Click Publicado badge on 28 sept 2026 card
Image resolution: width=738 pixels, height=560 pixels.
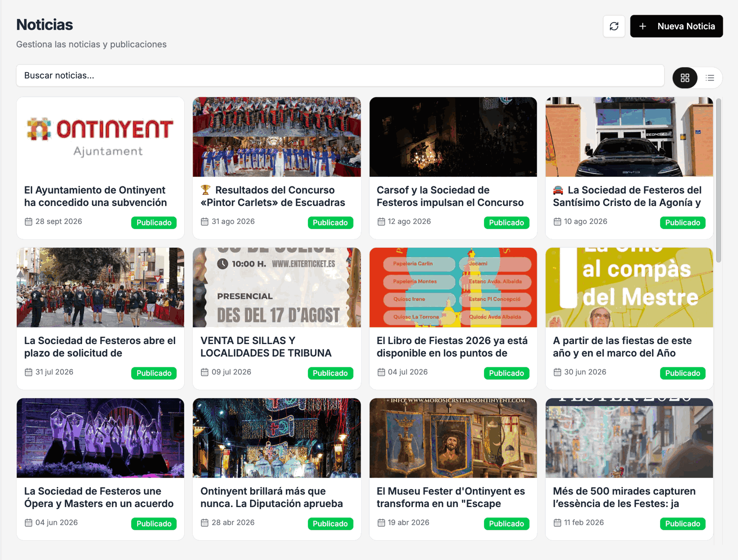point(154,223)
